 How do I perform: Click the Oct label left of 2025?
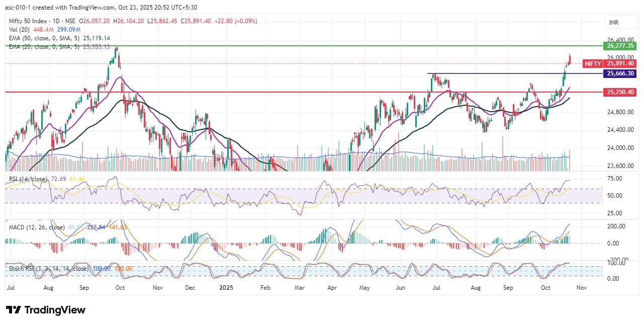pyautogui.click(x=120, y=288)
